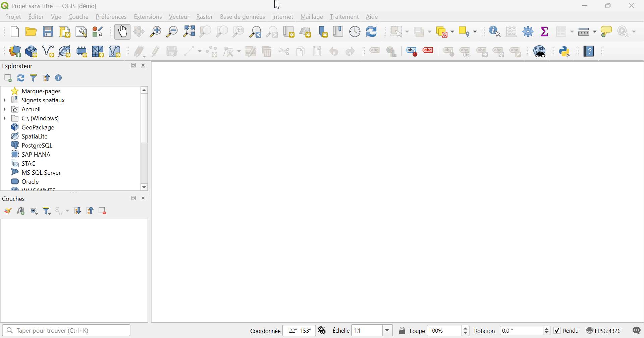Click the Taper pour trouver search field
The image size is (644, 338).
[x=66, y=331]
